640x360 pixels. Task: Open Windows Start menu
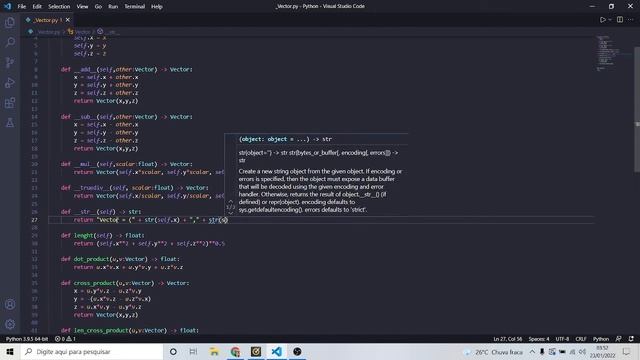pyautogui.click(x=10, y=351)
